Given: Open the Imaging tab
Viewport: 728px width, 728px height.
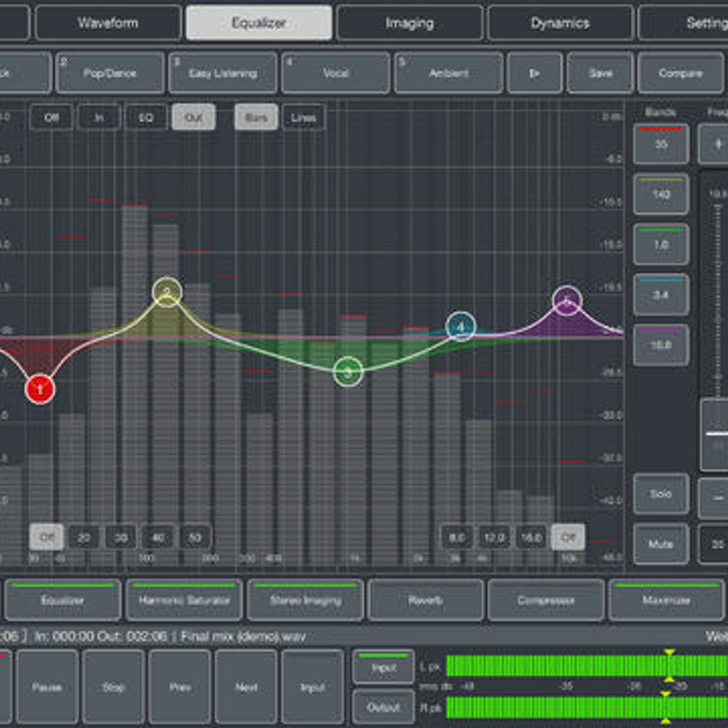Looking at the screenshot, I should 409,23.
